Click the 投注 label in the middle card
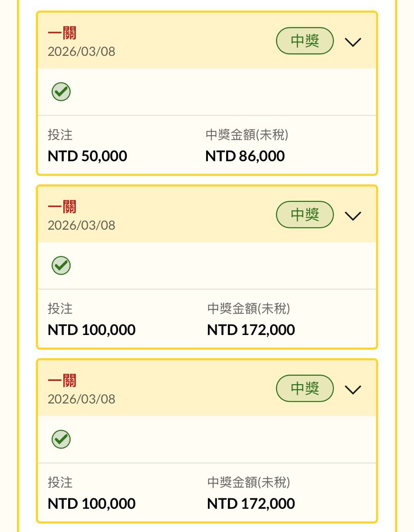Viewport: 414px width, 532px height. pyautogui.click(x=60, y=308)
